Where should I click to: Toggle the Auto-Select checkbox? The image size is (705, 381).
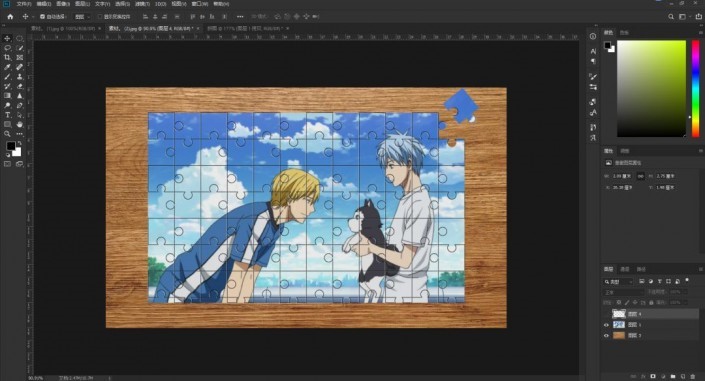point(42,17)
